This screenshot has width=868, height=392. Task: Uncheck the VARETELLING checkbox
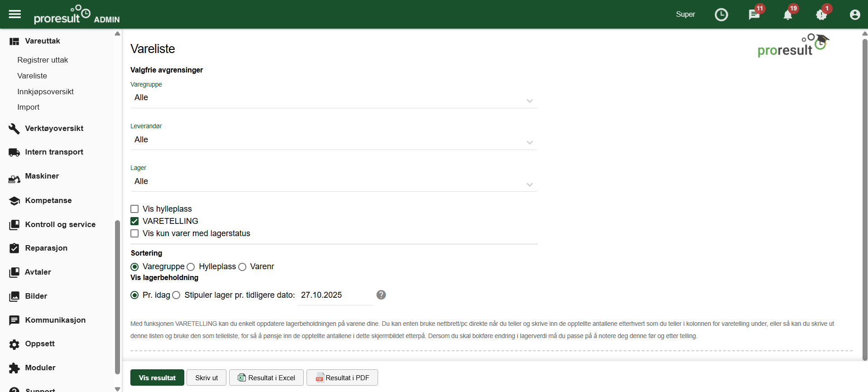[x=134, y=221]
